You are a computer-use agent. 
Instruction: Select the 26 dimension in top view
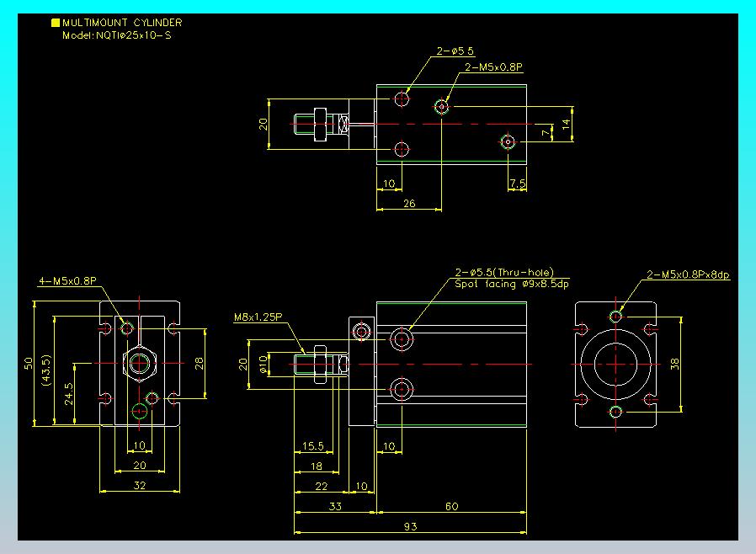(x=409, y=204)
